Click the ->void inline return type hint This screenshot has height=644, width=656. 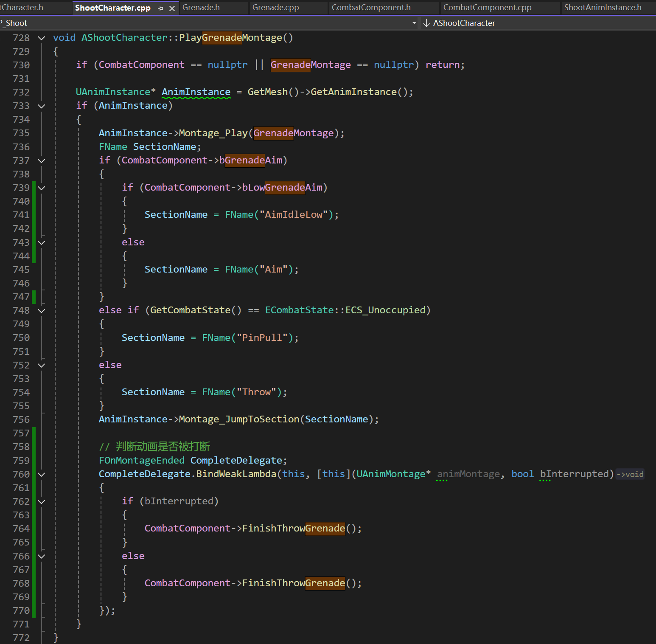630,474
